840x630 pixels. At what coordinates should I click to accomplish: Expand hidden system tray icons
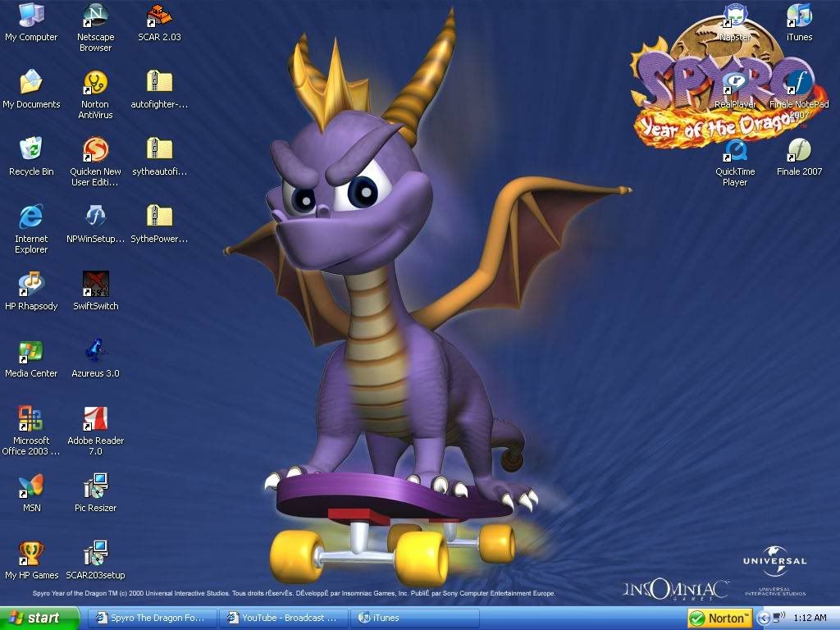[762, 618]
